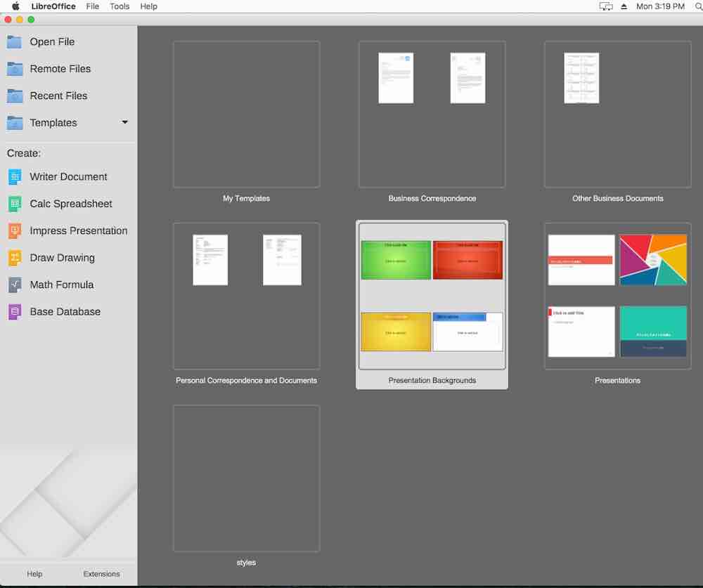Click the Draw Drawing icon
703x588 pixels.
[x=14, y=258]
